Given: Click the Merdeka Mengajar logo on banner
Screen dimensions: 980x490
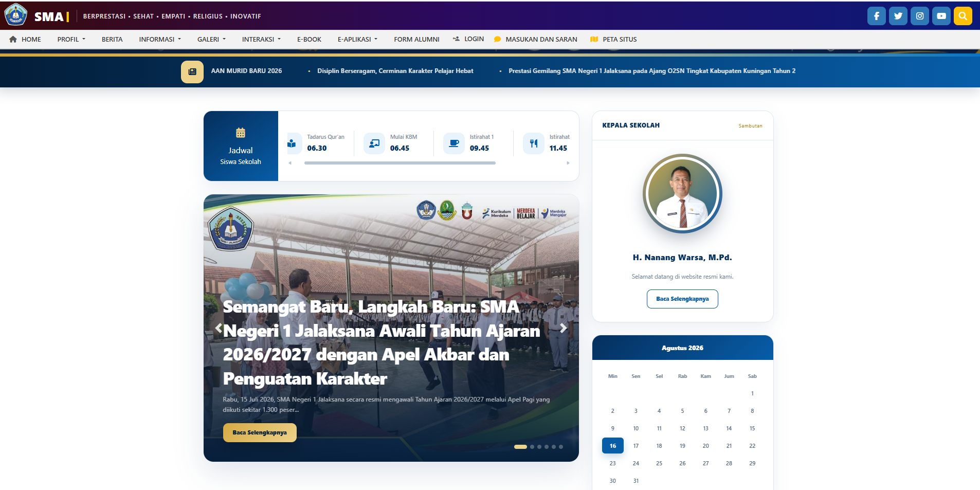Looking at the screenshot, I should (554, 213).
